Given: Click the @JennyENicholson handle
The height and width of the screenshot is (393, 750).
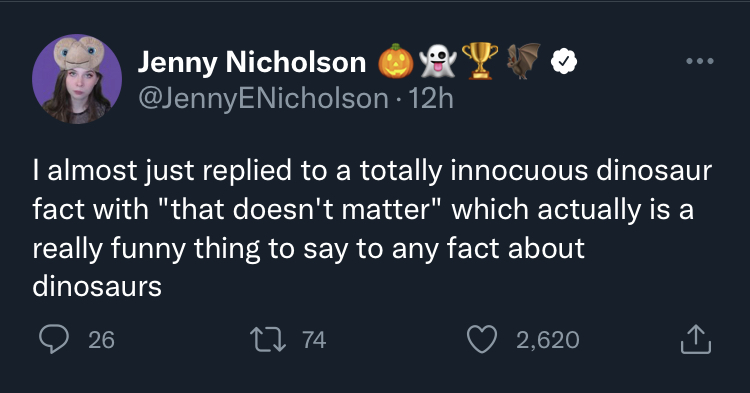Looking at the screenshot, I should [263, 98].
